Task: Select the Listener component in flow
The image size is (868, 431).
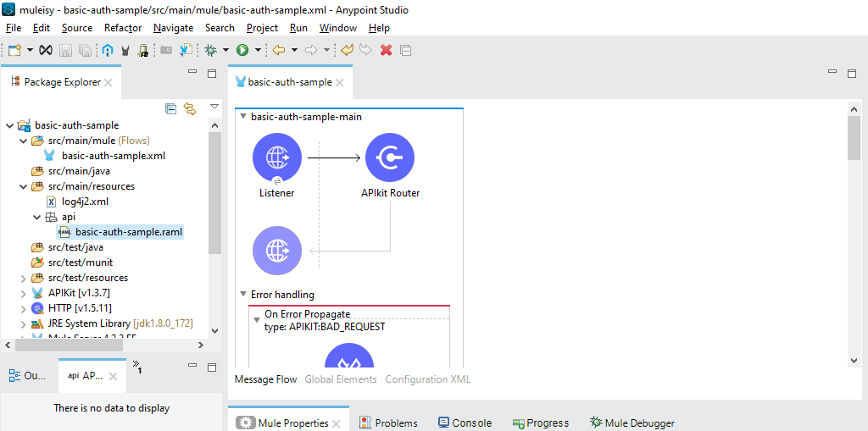Action: (277, 158)
